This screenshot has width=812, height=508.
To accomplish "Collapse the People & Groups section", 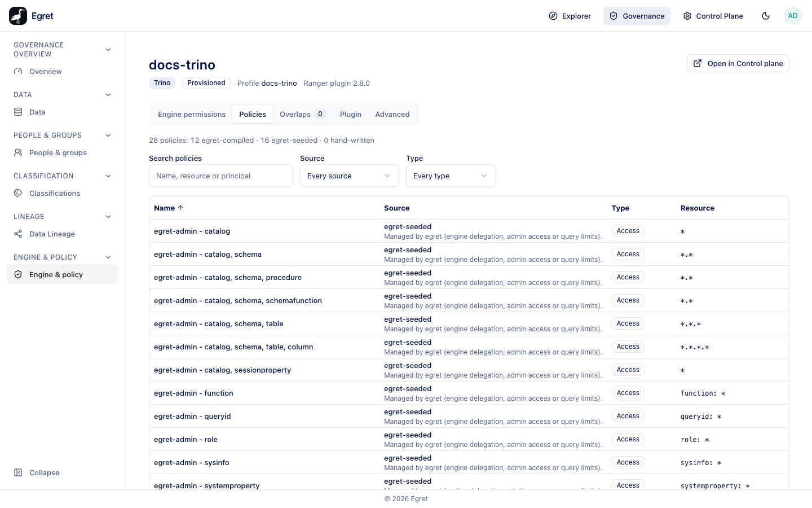I will coord(108,135).
